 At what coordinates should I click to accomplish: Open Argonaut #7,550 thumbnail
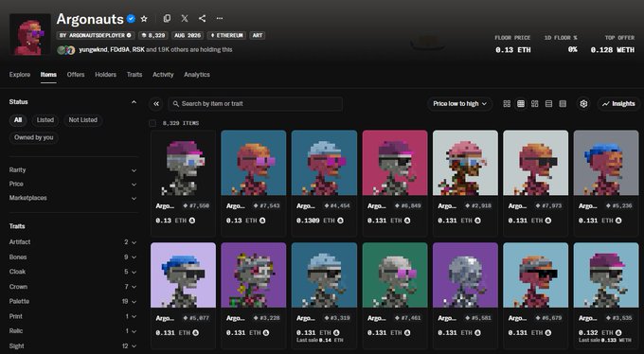(183, 163)
